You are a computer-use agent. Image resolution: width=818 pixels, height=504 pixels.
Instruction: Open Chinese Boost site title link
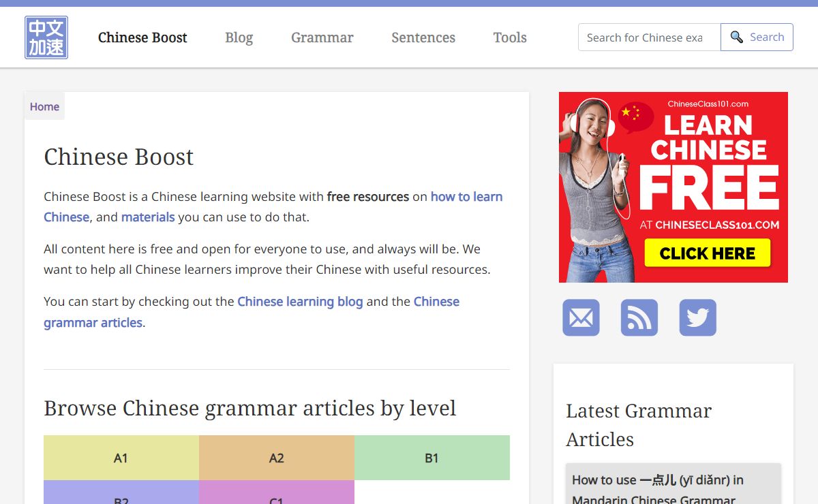coord(142,37)
